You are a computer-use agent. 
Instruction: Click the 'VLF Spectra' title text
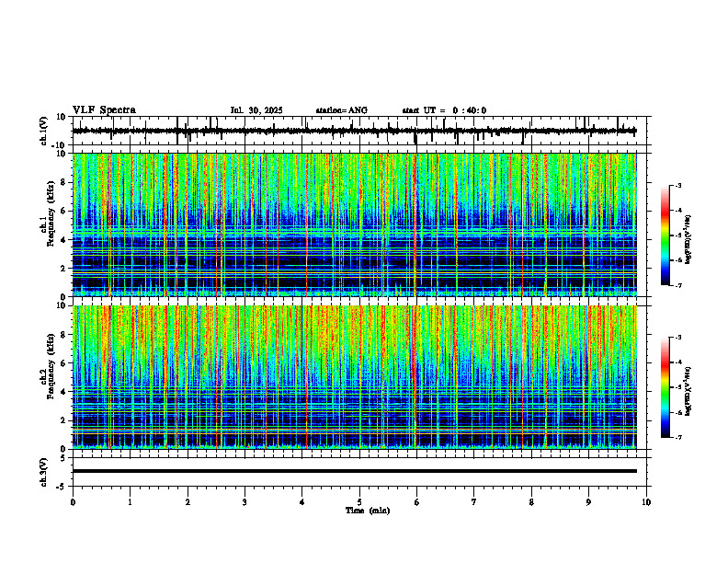pyautogui.click(x=104, y=110)
